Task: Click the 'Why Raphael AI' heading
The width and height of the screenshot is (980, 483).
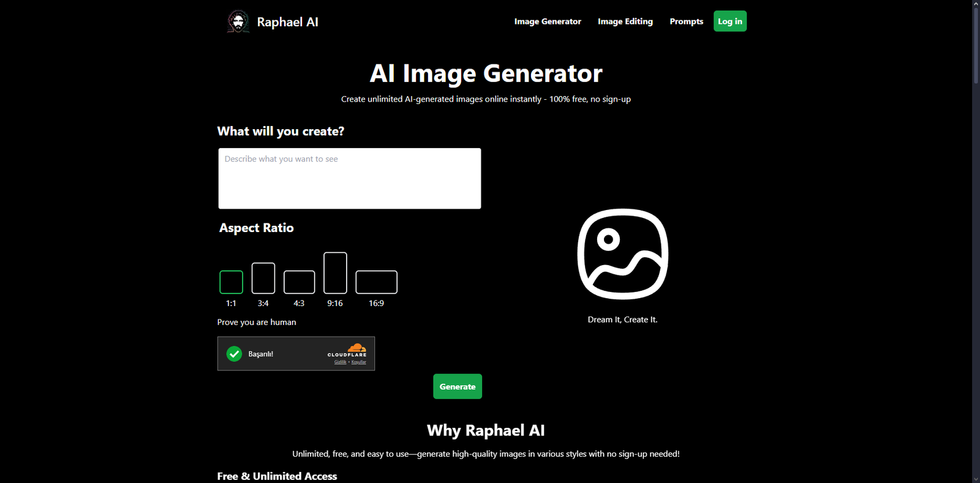Action: click(486, 430)
